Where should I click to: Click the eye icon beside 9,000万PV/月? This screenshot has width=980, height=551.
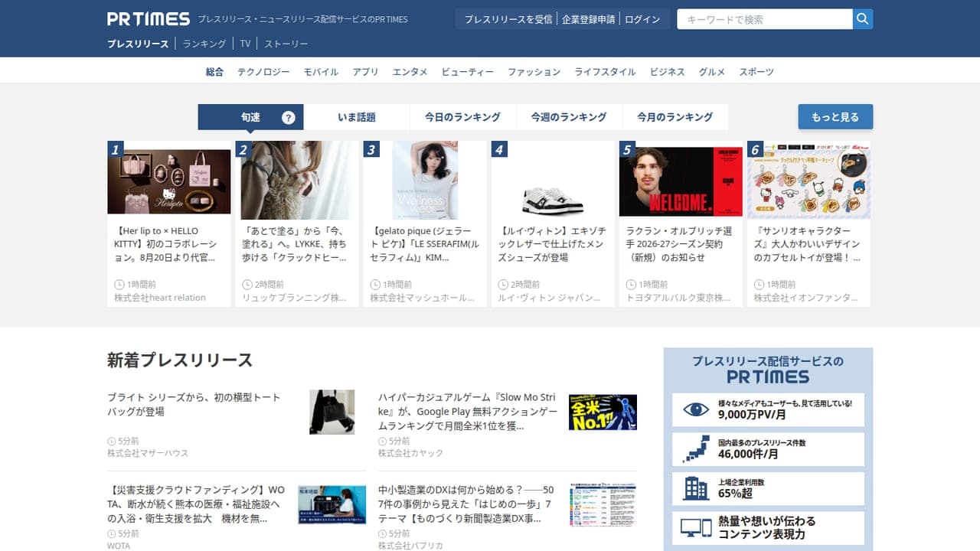pos(696,409)
